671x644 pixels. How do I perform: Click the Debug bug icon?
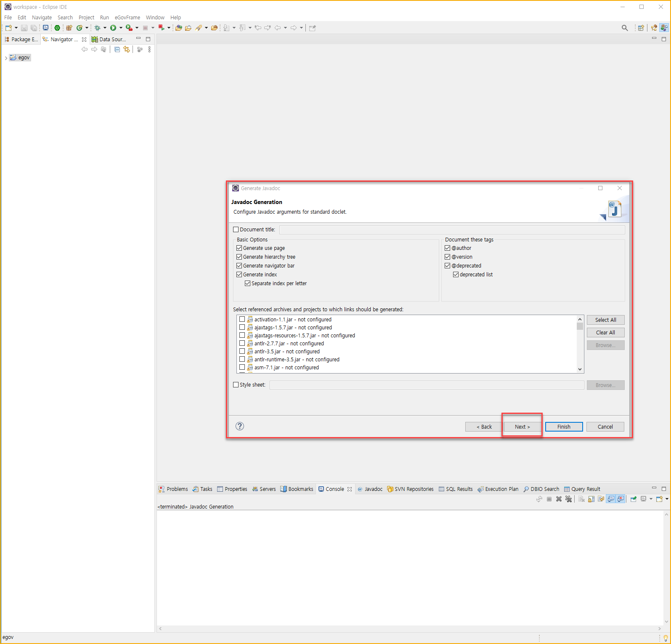(x=97, y=28)
